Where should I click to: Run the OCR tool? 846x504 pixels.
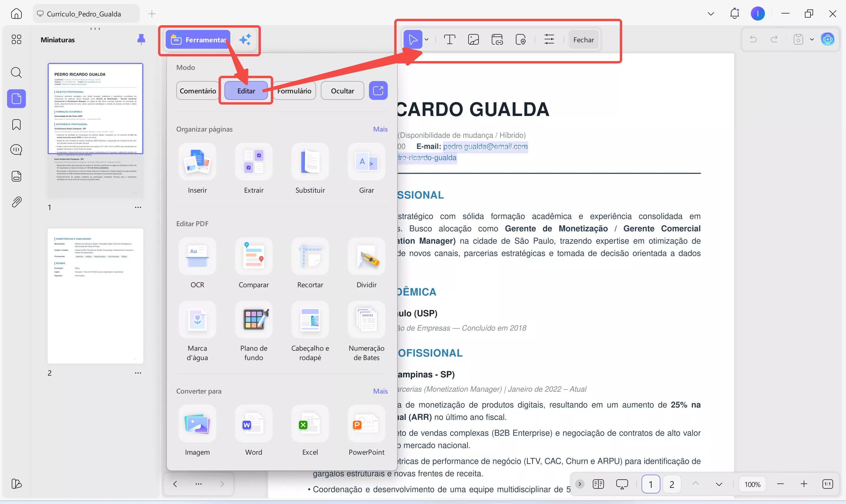coord(197,263)
